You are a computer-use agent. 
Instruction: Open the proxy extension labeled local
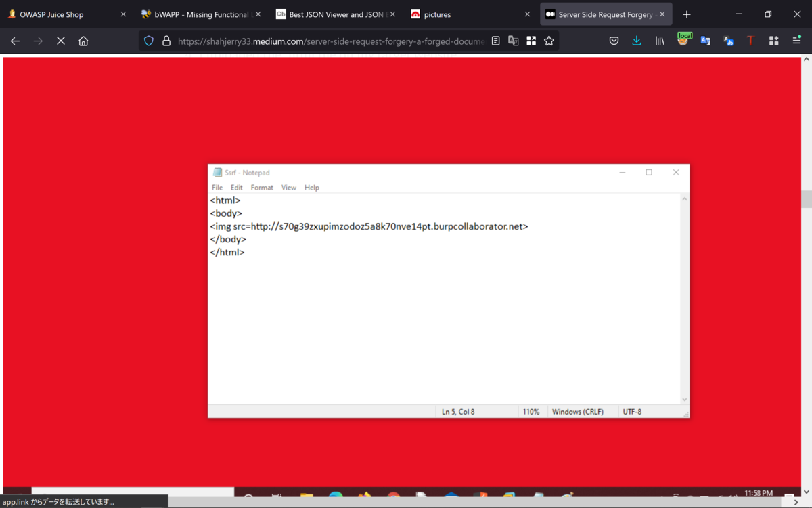(x=683, y=41)
